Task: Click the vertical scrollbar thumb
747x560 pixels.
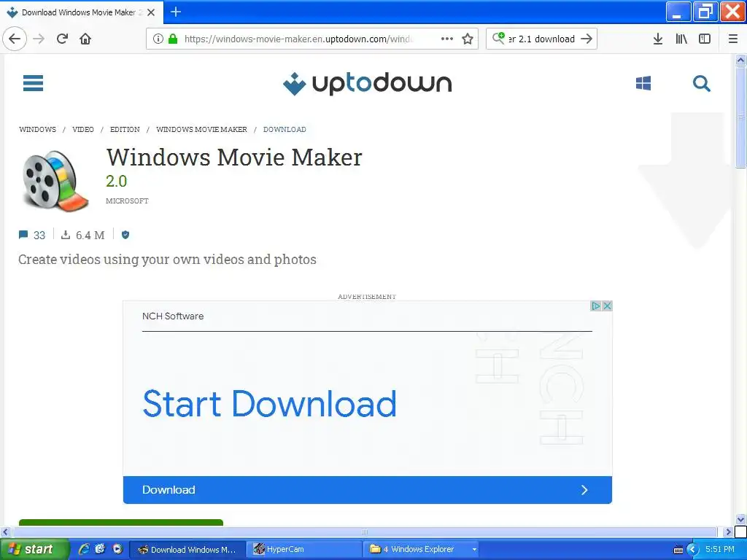Action: coord(740,117)
